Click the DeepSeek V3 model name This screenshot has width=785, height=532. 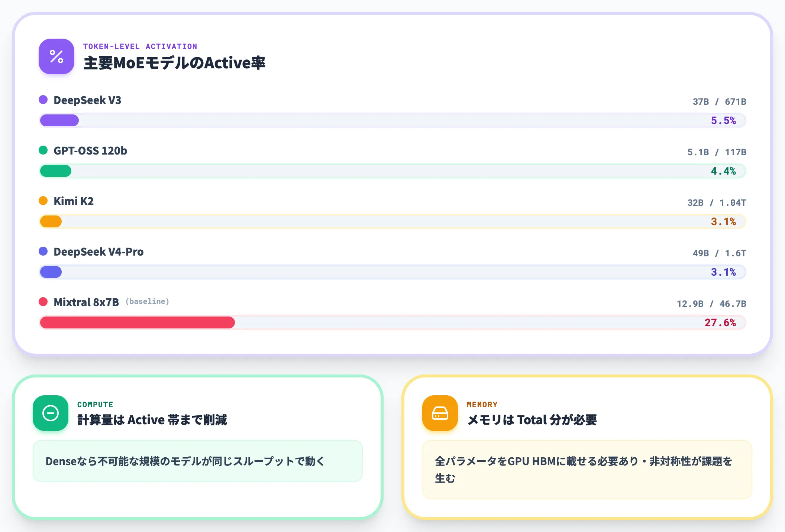click(87, 100)
